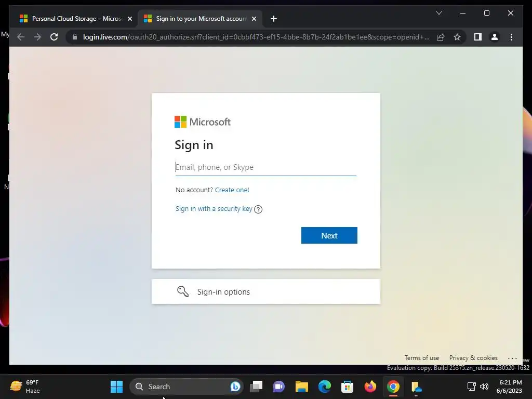This screenshot has width=532, height=399.
Task: Open the volume tray icon
Action: (x=484, y=387)
